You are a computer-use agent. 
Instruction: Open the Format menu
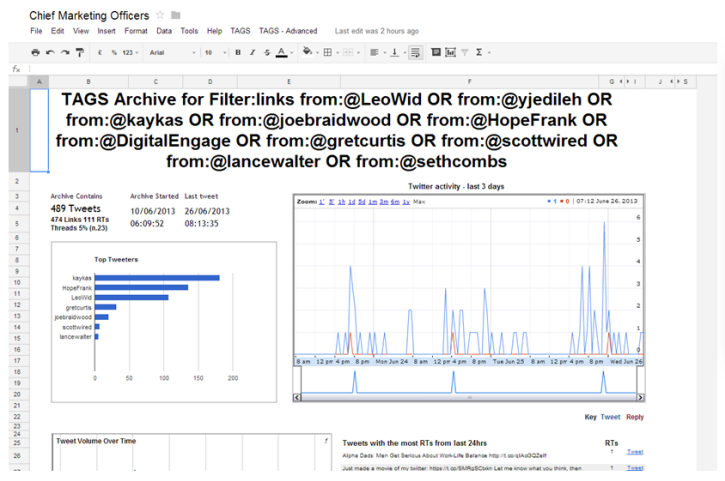136,31
